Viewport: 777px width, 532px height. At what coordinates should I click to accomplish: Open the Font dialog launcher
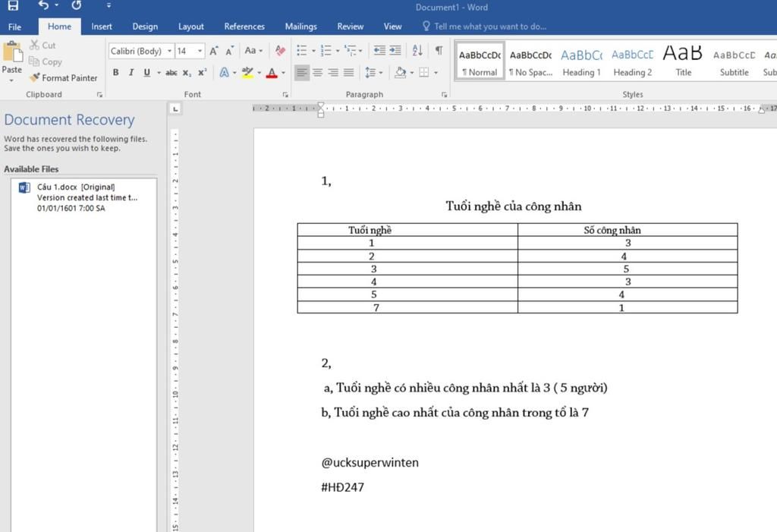[285, 94]
